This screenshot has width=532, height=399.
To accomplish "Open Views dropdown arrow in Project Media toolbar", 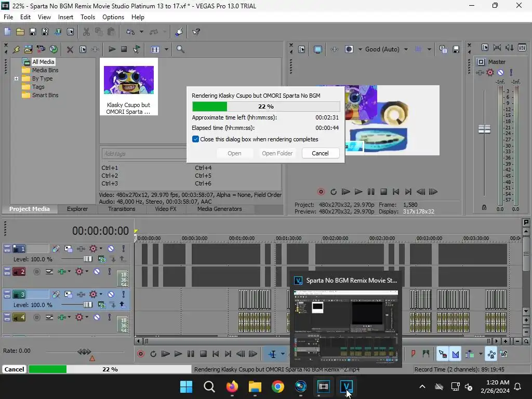I will pos(166,49).
